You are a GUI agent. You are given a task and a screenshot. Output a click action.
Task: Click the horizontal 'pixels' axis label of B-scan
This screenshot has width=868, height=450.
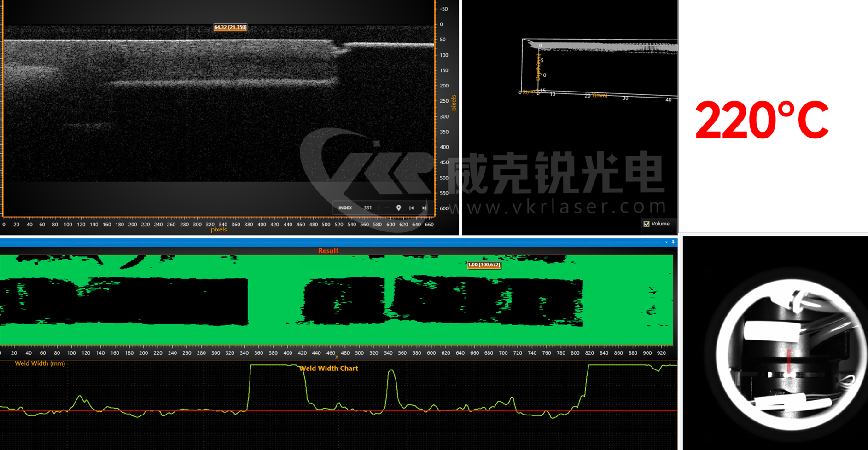tap(219, 230)
